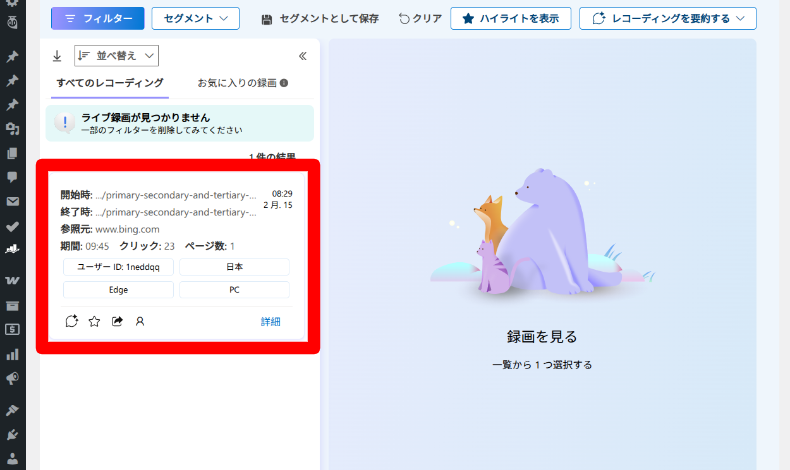Viewport: 790px width, 470px height.
Task: Open the 並べ替え sort dropdown
Action: (x=116, y=56)
